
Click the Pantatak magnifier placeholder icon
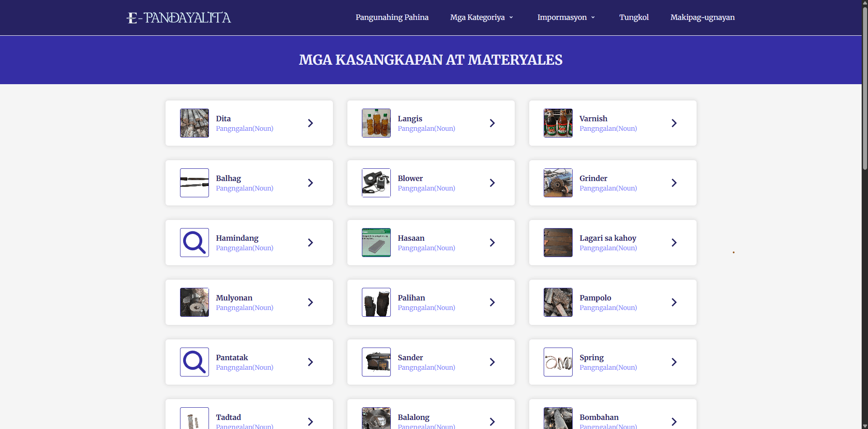pyautogui.click(x=194, y=362)
